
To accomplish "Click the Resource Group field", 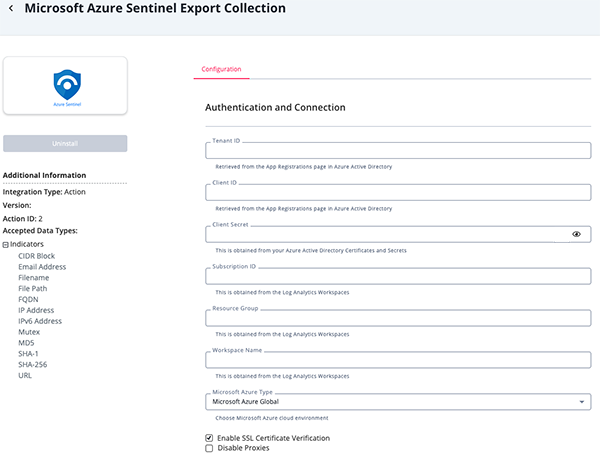I will point(398,318).
